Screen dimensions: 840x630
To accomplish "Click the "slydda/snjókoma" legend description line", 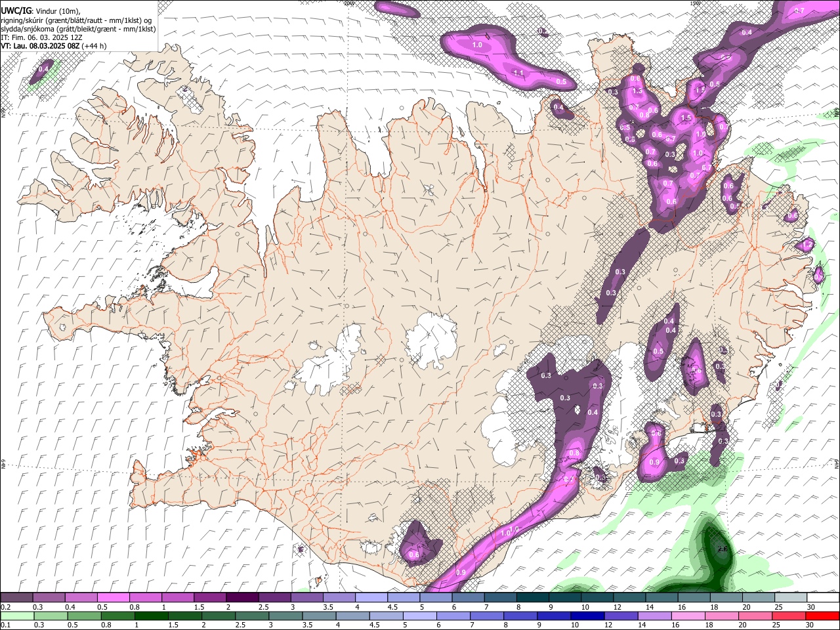I will pos(79,29).
